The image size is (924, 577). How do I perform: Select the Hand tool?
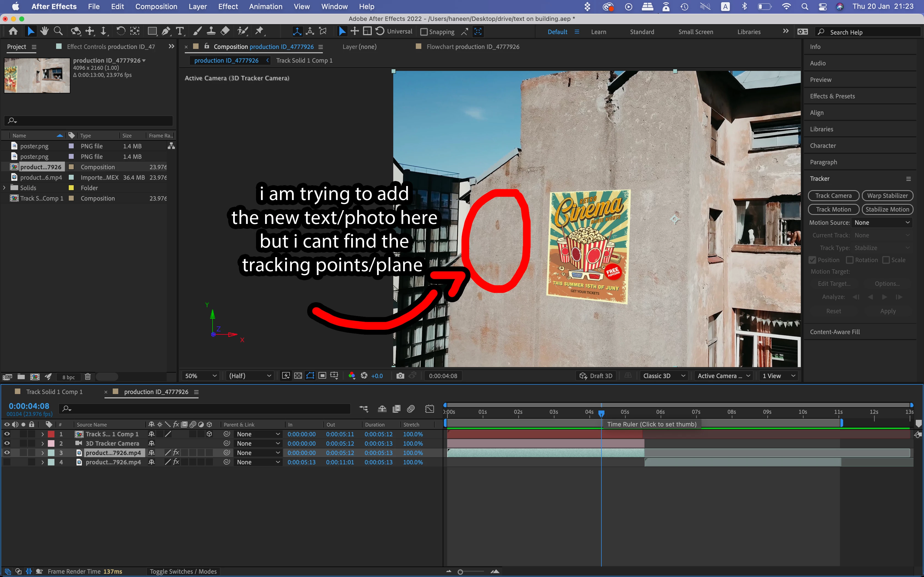click(x=44, y=31)
